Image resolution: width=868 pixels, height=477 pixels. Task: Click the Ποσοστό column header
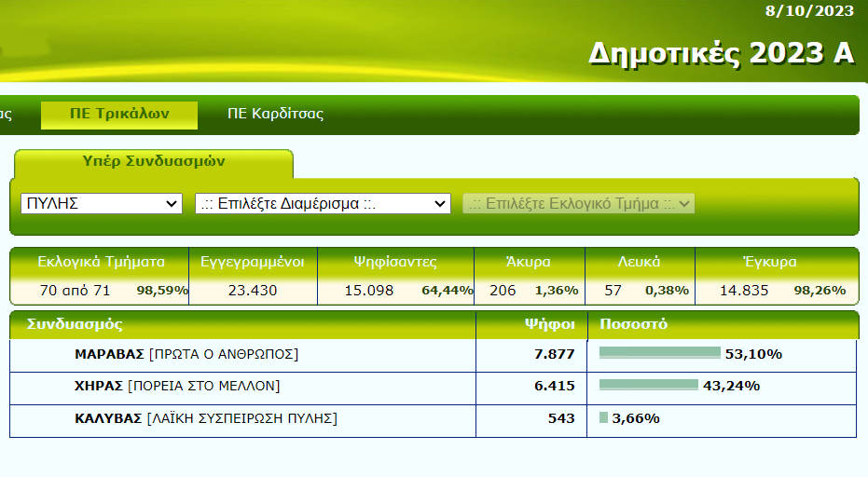[633, 325]
